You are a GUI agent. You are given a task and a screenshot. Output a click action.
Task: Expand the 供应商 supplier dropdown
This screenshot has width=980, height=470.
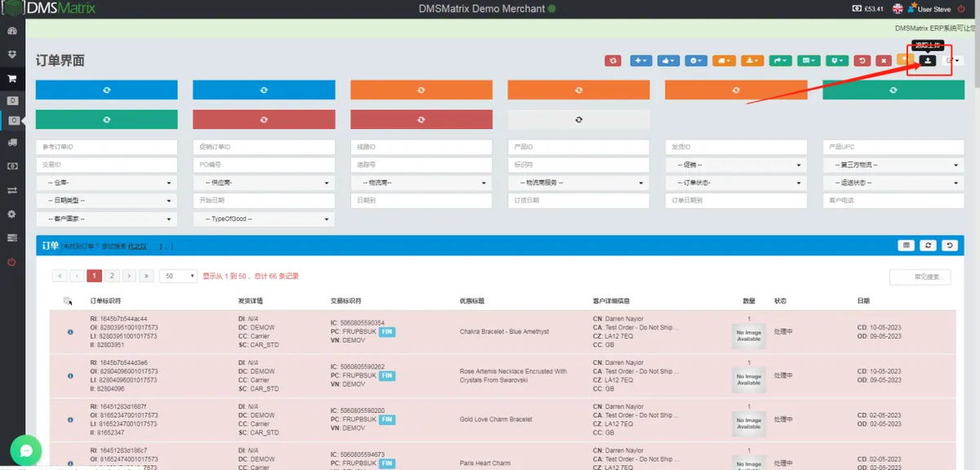265,183
